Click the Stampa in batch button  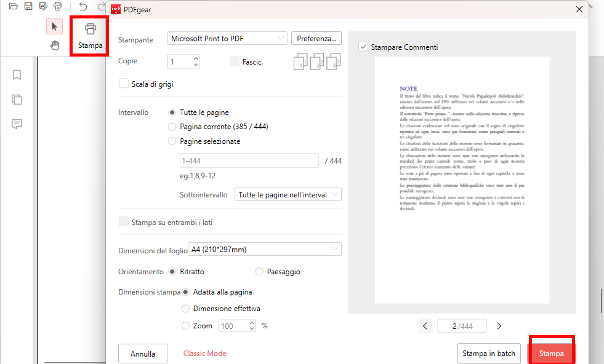(x=489, y=354)
